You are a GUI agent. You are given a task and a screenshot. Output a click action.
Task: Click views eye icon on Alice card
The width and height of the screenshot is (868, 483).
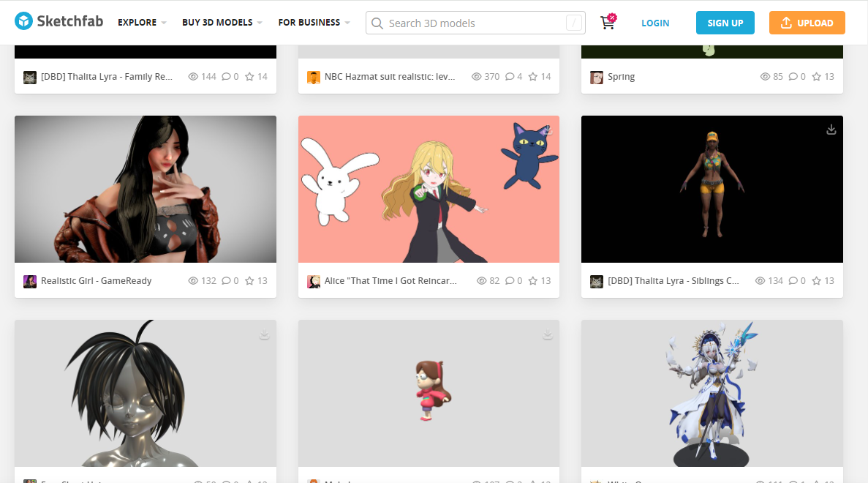pos(482,281)
